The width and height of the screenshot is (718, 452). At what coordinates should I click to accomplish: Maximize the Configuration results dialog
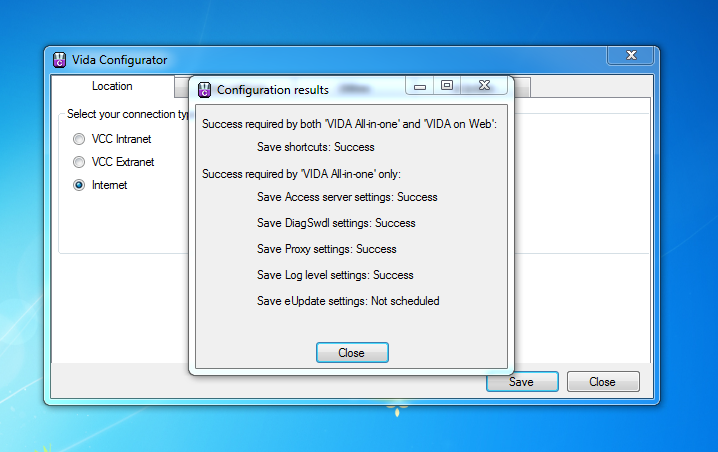point(446,87)
